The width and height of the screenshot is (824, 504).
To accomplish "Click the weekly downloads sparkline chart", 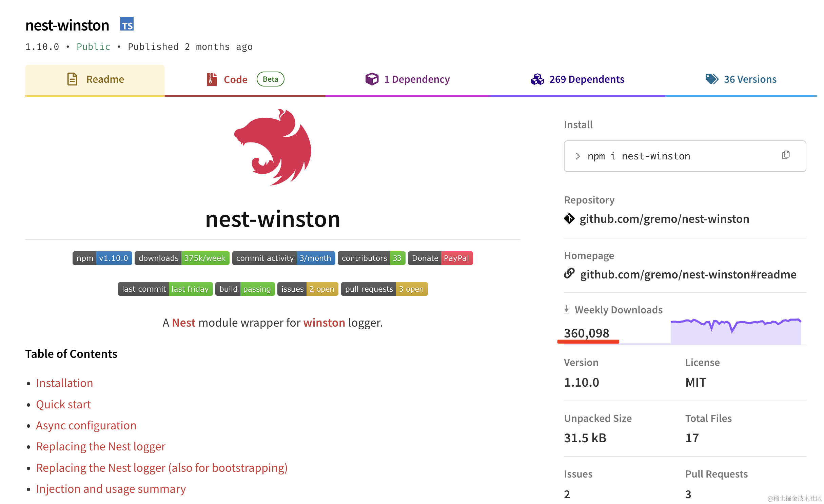I will click(x=735, y=331).
